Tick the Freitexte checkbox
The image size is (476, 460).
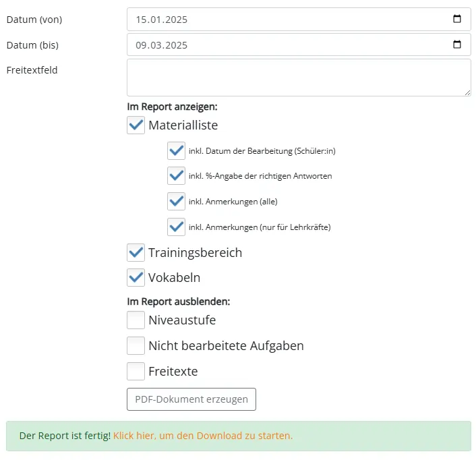[x=136, y=371]
